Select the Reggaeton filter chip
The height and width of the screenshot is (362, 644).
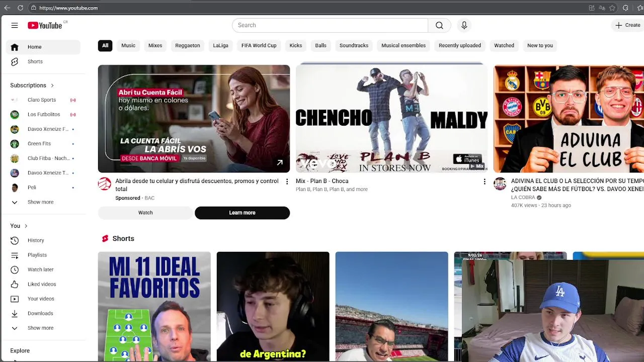188,45
